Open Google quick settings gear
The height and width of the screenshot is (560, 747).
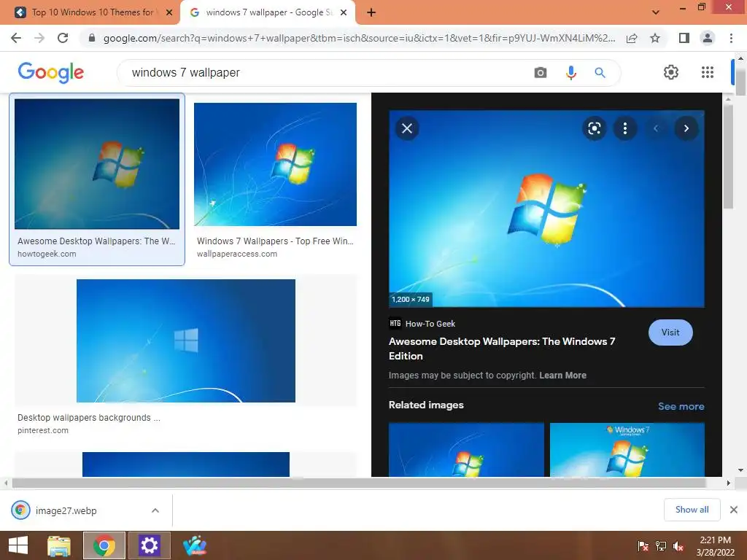point(671,72)
